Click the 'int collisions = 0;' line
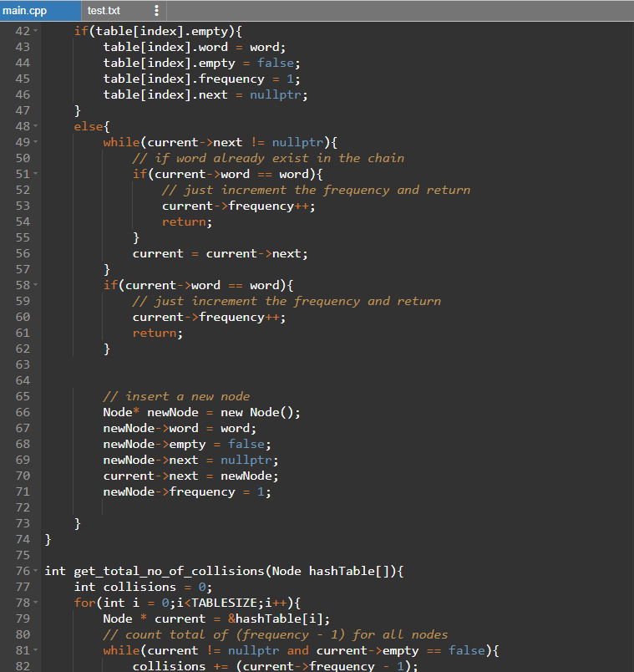 tap(143, 587)
